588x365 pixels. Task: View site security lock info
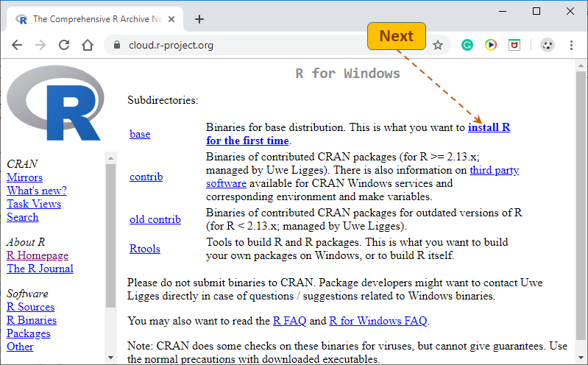(x=116, y=45)
